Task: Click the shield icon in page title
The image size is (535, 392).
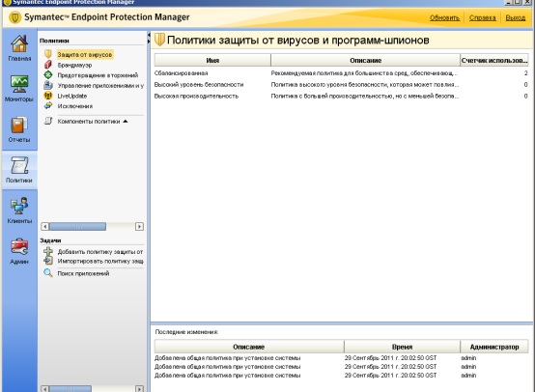Action: point(159,40)
